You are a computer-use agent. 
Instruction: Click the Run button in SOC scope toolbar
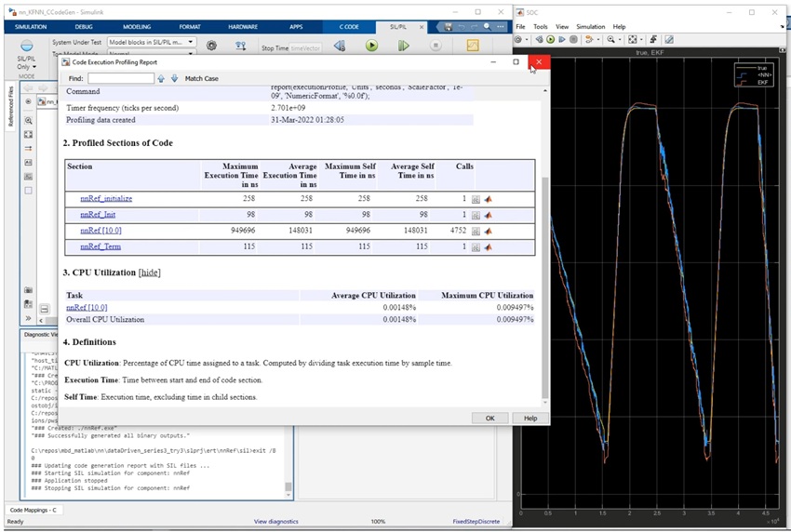tap(550, 40)
